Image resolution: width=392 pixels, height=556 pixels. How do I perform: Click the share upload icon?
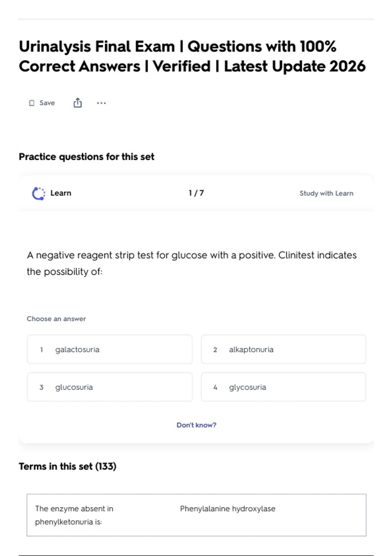click(77, 103)
